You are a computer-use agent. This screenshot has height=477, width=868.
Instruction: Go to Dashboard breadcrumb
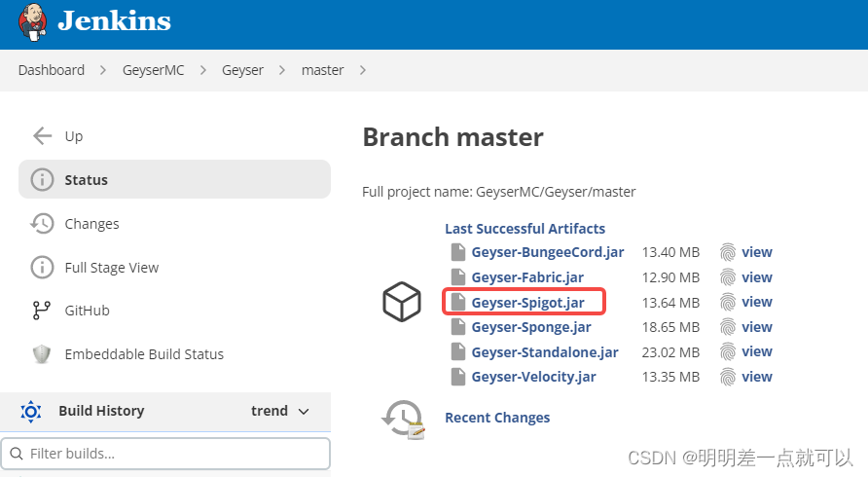(x=52, y=70)
